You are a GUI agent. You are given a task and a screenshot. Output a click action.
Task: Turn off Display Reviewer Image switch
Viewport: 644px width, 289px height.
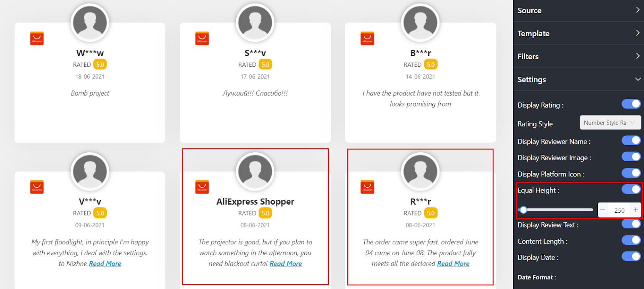(x=631, y=156)
